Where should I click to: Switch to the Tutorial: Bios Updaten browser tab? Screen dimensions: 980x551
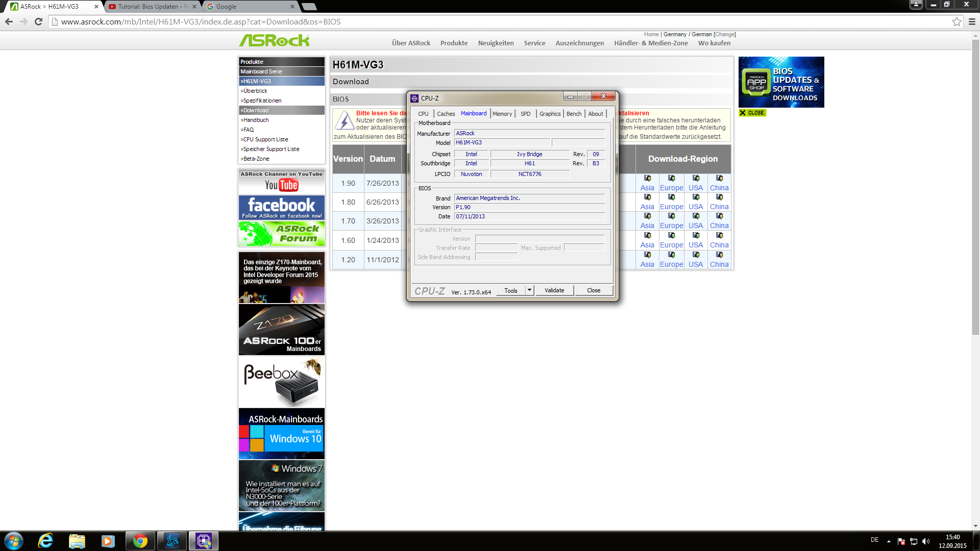[x=151, y=7]
